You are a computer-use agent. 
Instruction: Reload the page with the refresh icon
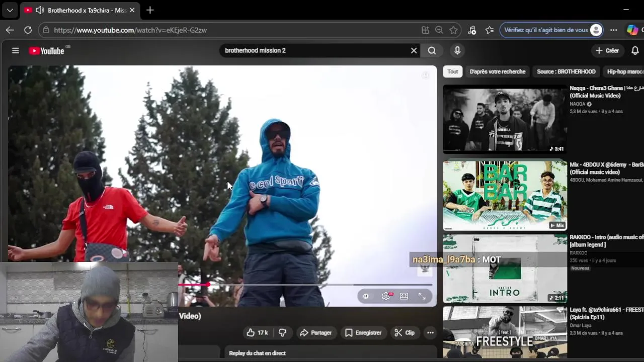click(28, 30)
